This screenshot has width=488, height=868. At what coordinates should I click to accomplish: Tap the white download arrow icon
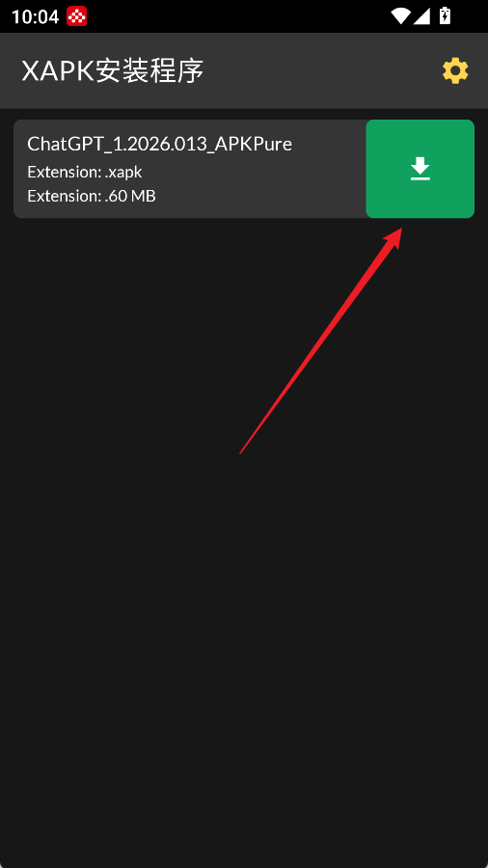[x=420, y=169]
